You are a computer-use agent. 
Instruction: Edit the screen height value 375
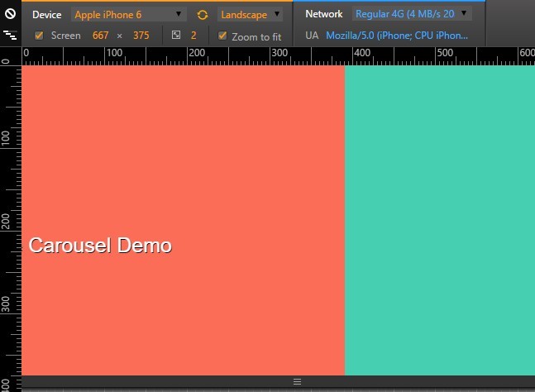[141, 36]
